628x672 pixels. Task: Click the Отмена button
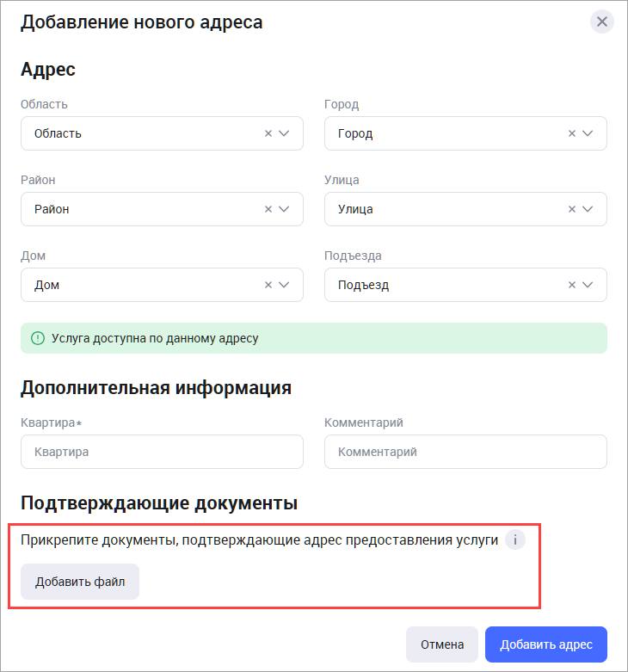point(442,644)
